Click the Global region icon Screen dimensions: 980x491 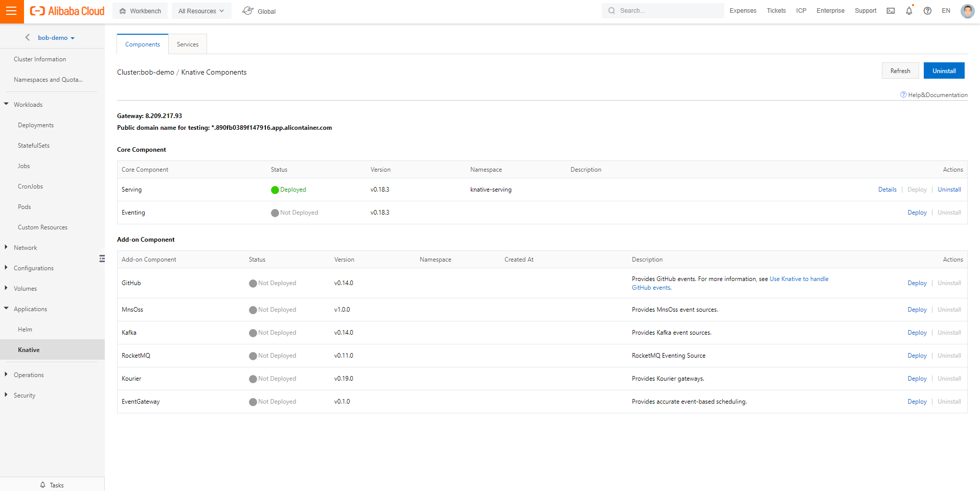[x=248, y=11]
